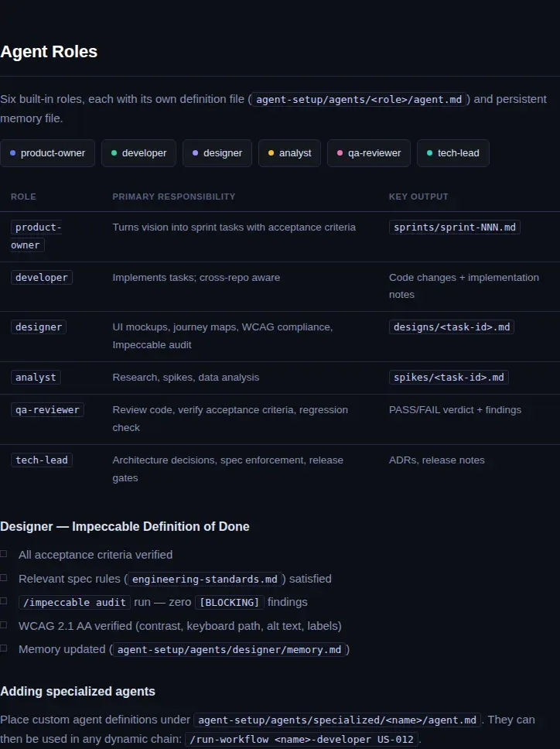Click 'Architecture decisions, spec enforcement' description
The image size is (560, 749).
tap(227, 469)
